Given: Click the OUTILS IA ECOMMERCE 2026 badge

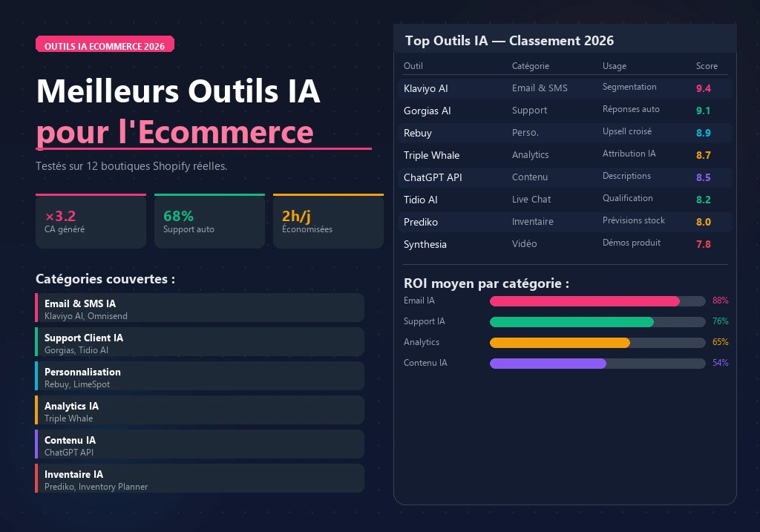Looking at the screenshot, I should tap(105, 44).
